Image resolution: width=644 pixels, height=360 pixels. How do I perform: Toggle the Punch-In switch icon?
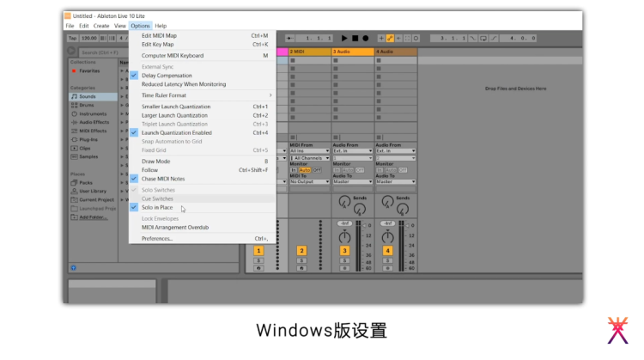[473, 38]
